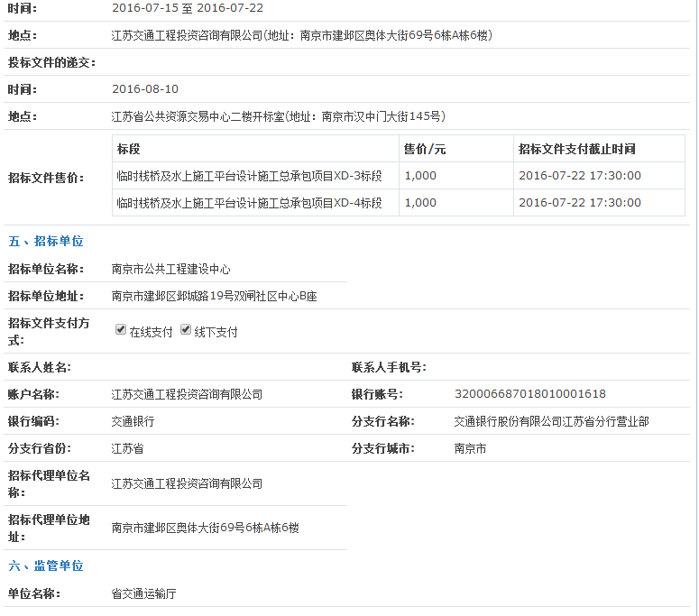Click the 1,000 price in the XD-3标段 row
Screen dimensions: 699x616
pyautogui.click(x=420, y=176)
